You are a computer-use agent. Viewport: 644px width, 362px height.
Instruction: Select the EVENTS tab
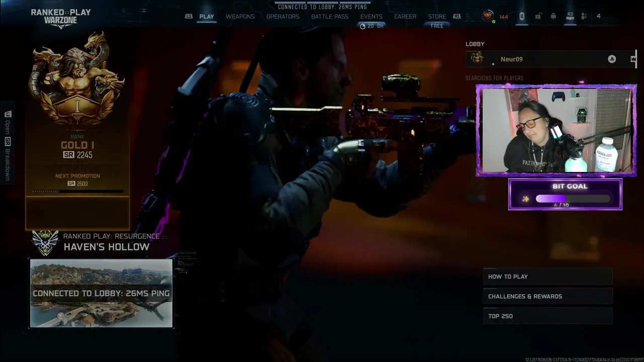click(371, 17)
